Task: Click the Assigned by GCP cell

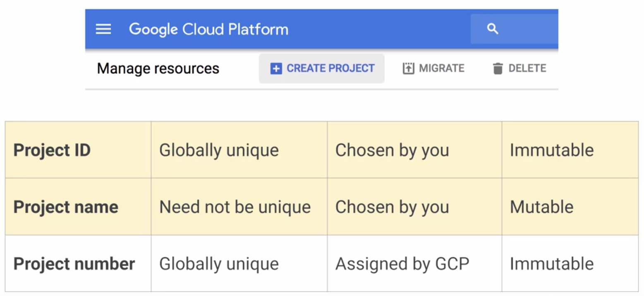Action: 414,263
